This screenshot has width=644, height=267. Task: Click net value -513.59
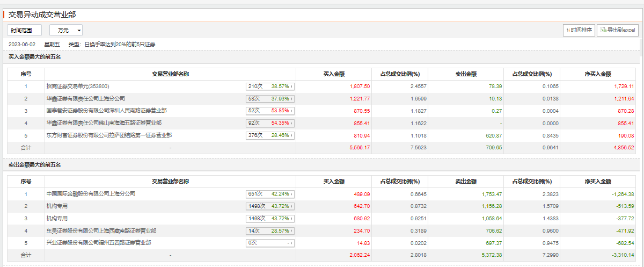[625, 207]
